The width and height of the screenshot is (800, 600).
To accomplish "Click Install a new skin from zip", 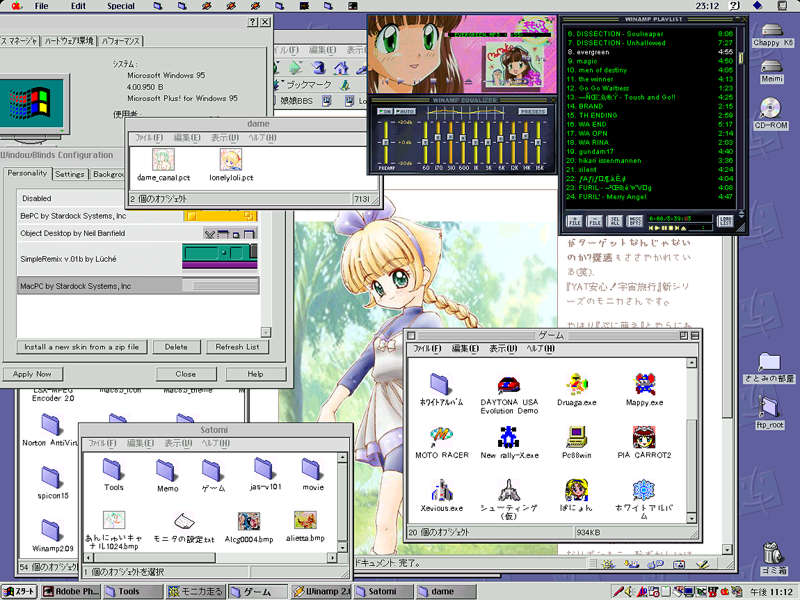I will click(82, 347).
